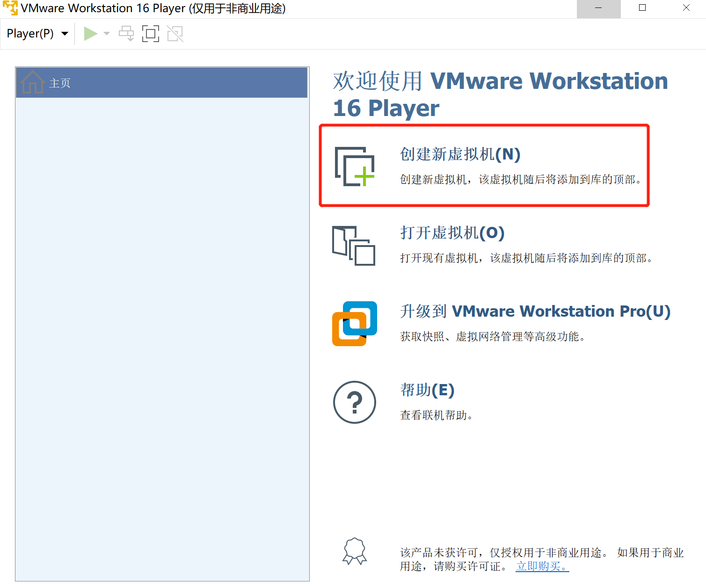Click the Unity mode toolbar icon
The image size is (706, 588).
pyautogui.click(x=175, y=34)
